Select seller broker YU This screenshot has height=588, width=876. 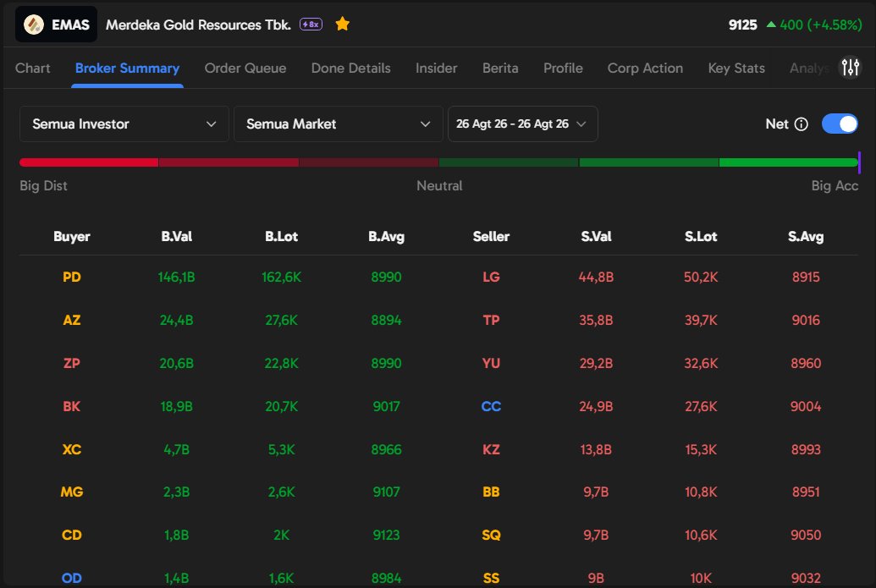pos(491,363)
